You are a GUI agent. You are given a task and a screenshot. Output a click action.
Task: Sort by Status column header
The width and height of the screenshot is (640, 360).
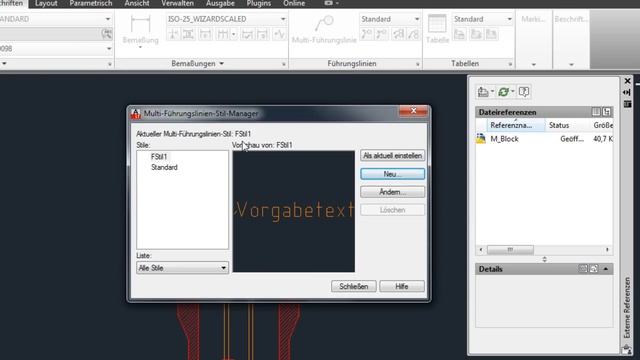(567, 125)
